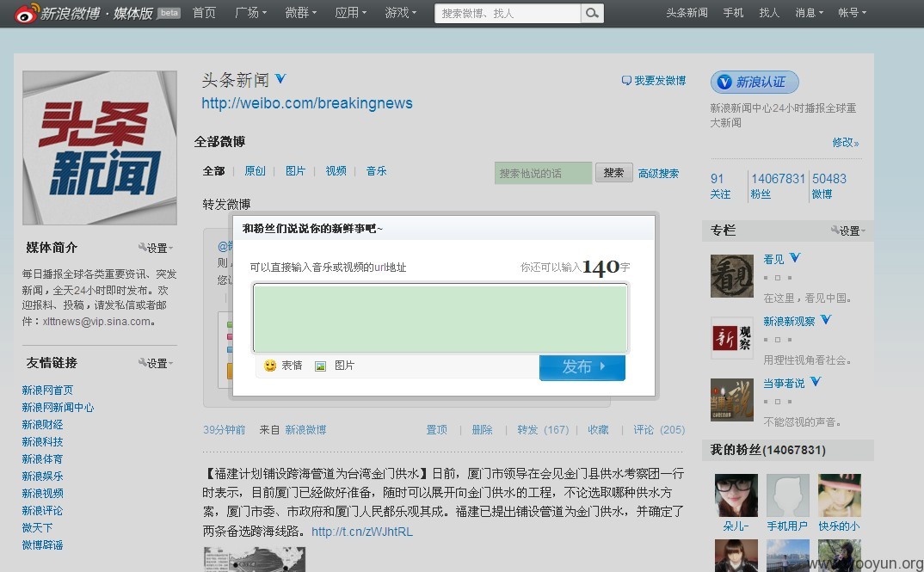Click the V icon in the 新浪认证 badge

click(x=724, y=82)
